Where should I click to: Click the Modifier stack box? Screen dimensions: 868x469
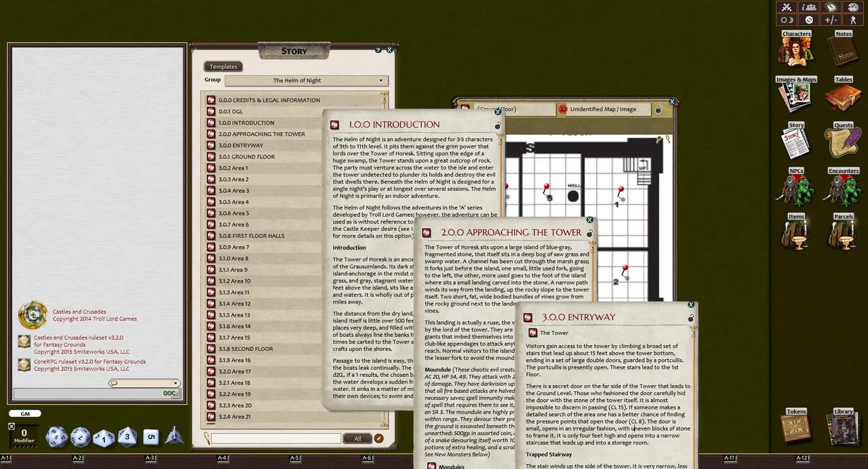(x=24, y=435)
